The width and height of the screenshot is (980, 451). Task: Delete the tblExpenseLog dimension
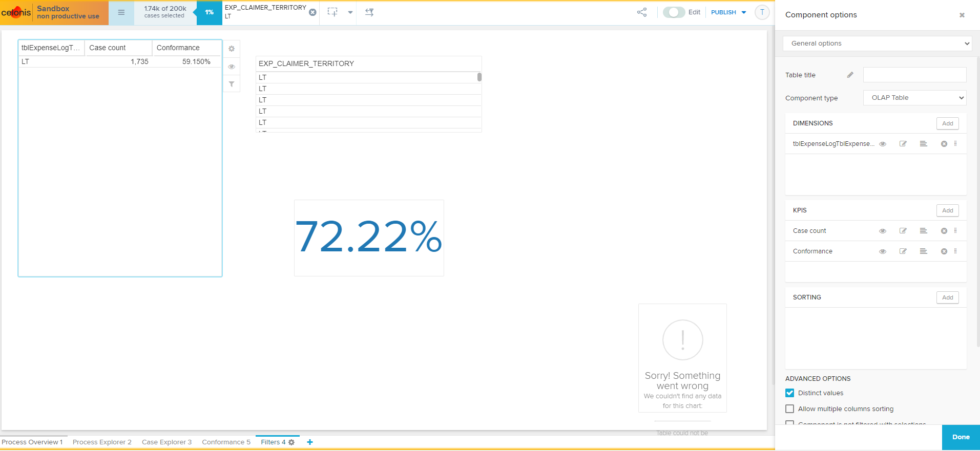coord(944,144)
